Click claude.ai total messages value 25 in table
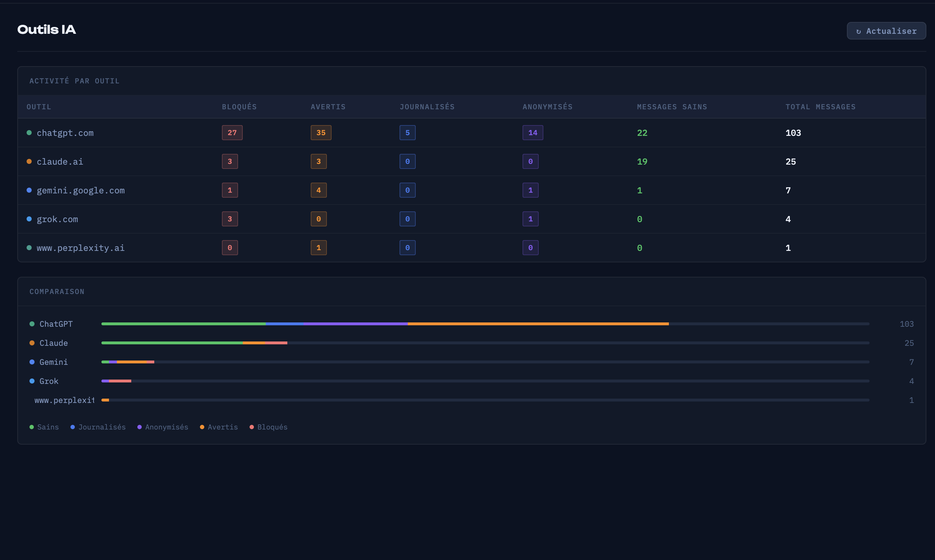This screenshot has height=560, width=935. pos(790,161)
